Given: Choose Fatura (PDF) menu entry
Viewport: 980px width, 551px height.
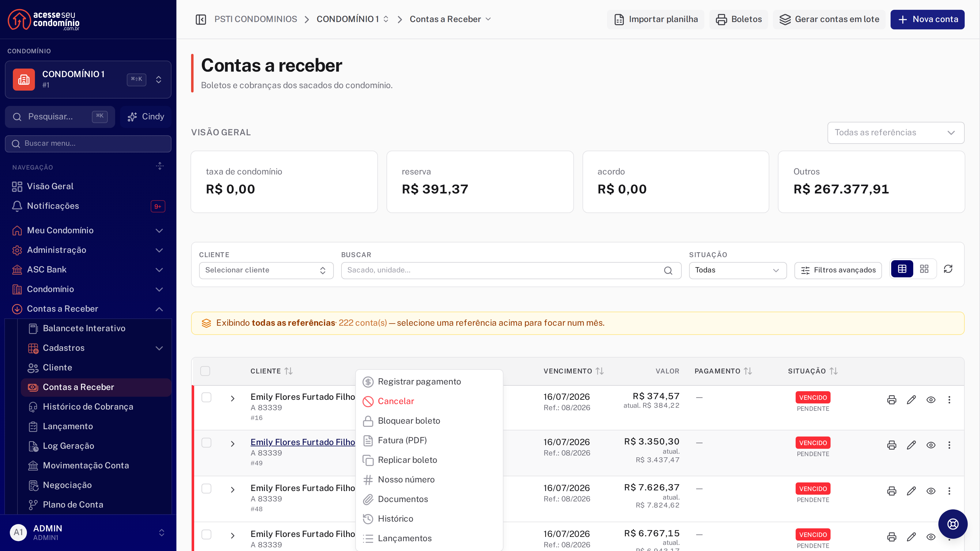Looking at the screenshot, I should [x=429, y=440].
